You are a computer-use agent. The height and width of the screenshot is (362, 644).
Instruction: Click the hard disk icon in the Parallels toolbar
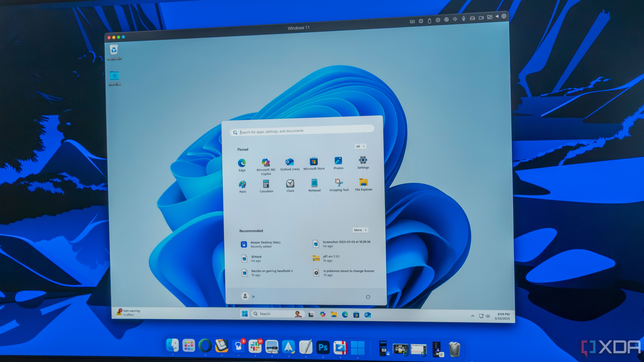472,18
